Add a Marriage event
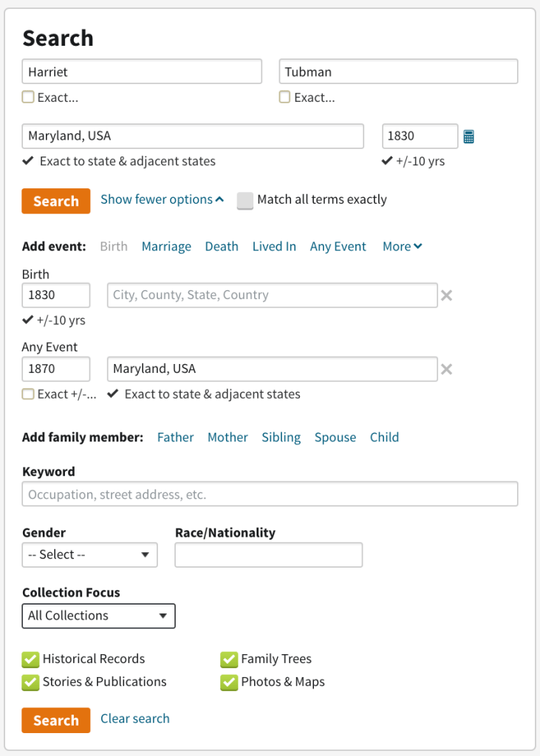The width and height of the screenshot is (540, 756). pos(166,247)
